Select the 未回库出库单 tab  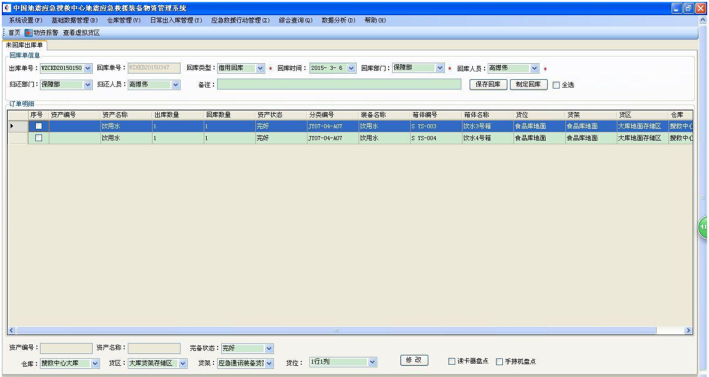point(25,45)
